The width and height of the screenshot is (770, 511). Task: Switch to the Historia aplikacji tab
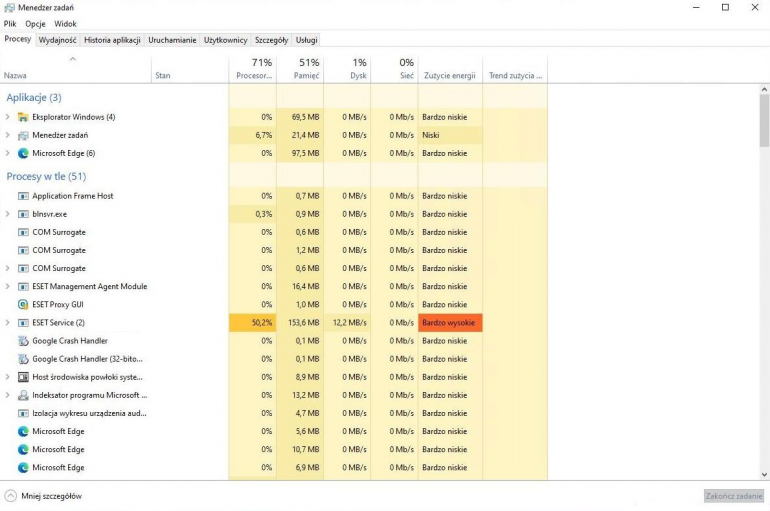coord(112,40)
